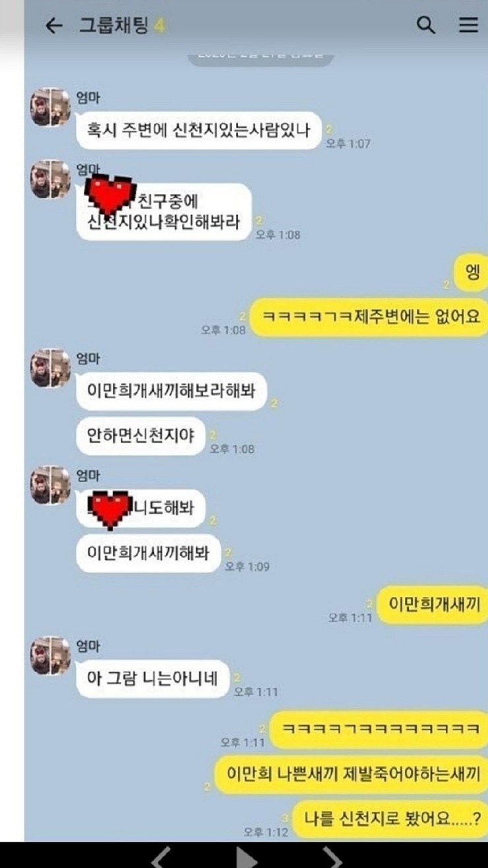This screenshot has height=868, width=488.
Task: Open the hamburger menu in chat header
Action: pos(468,25)
